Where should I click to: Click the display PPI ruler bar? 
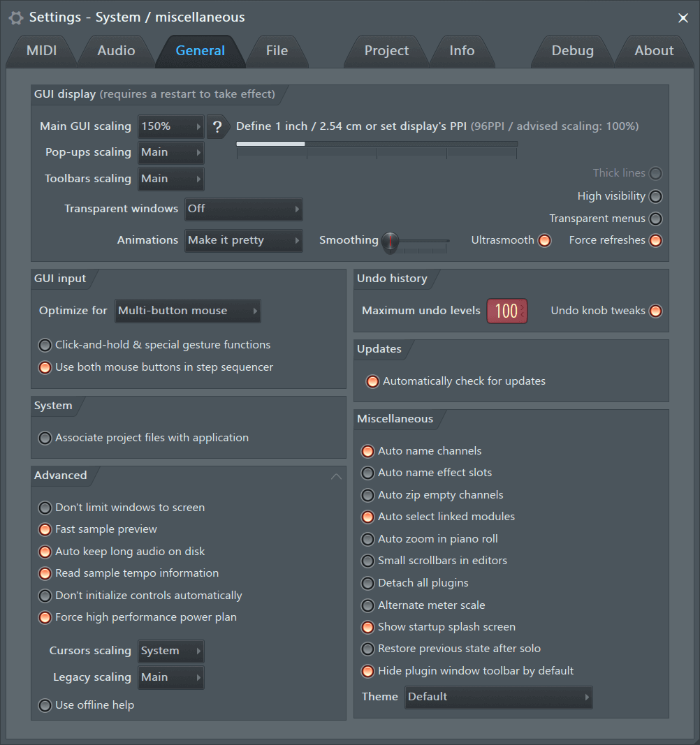[377, 144]
